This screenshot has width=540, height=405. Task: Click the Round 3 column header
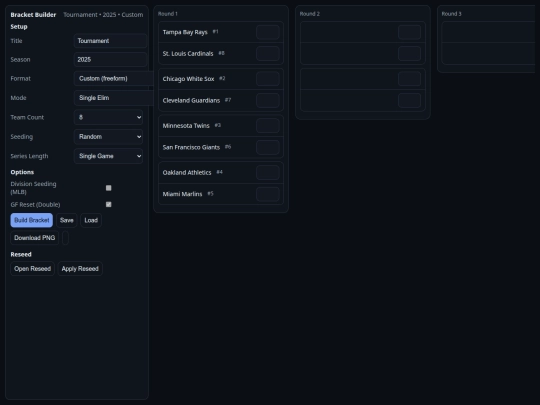(x=451, y=14)
